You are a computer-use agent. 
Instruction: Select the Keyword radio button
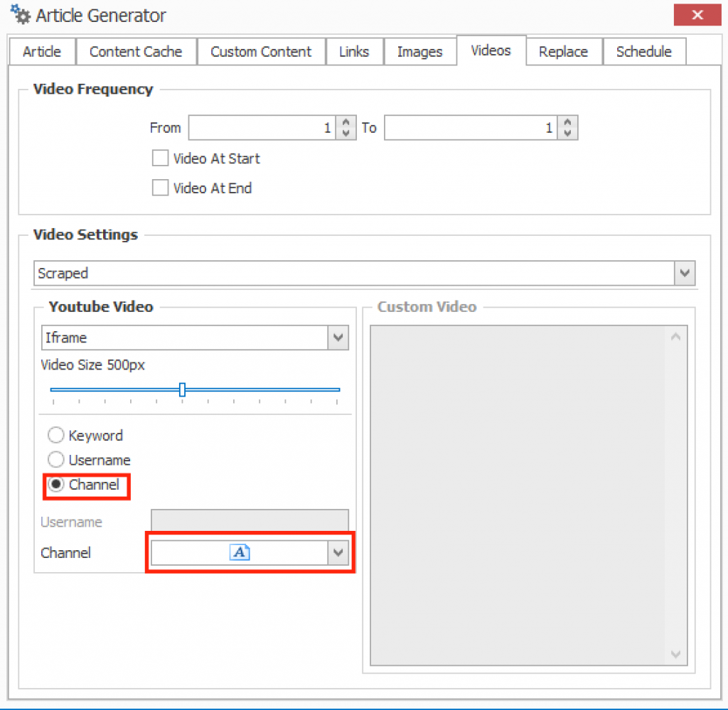pos(55,435)
